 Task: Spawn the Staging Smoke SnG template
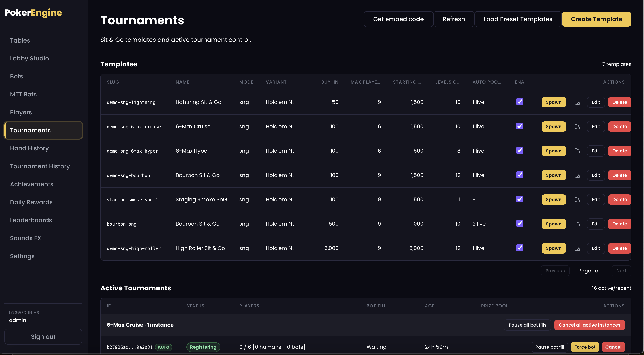[x=554, y=200]
